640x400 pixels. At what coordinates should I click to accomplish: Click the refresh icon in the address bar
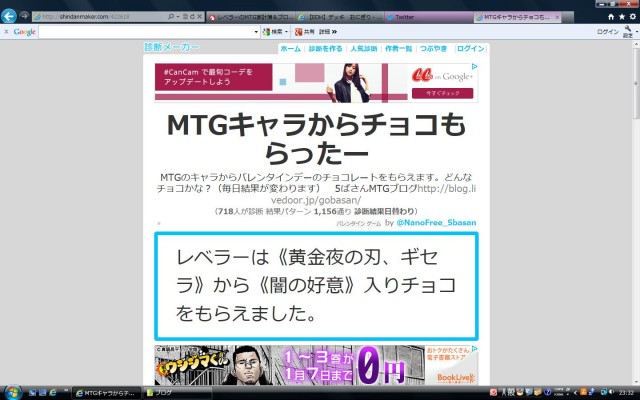pos(192,17)
